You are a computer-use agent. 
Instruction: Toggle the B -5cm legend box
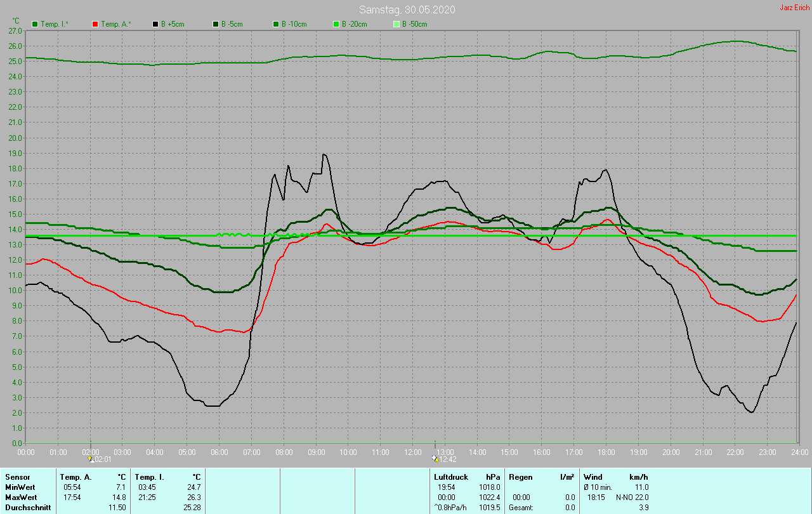[216, 24]
